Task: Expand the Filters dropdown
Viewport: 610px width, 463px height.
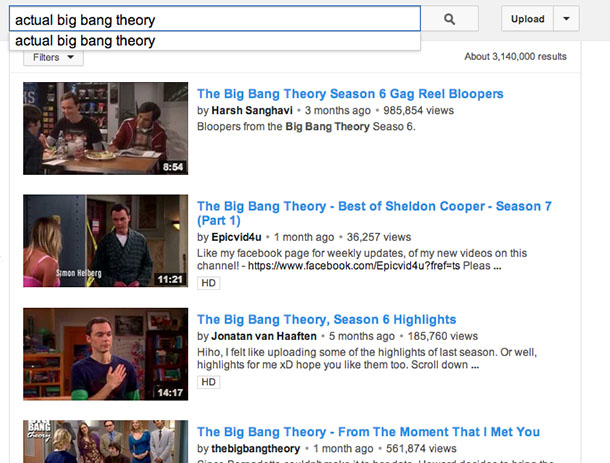Action: click(x=53, y=58)
